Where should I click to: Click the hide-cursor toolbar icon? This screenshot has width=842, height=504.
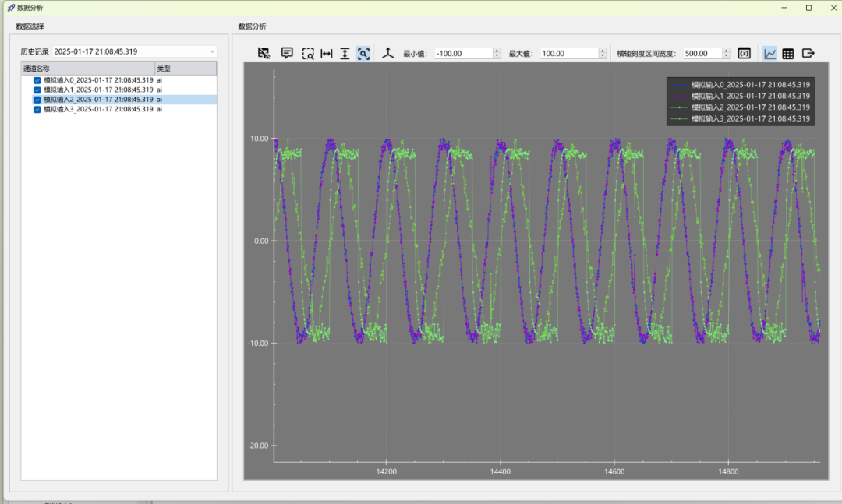click(264, 53)
